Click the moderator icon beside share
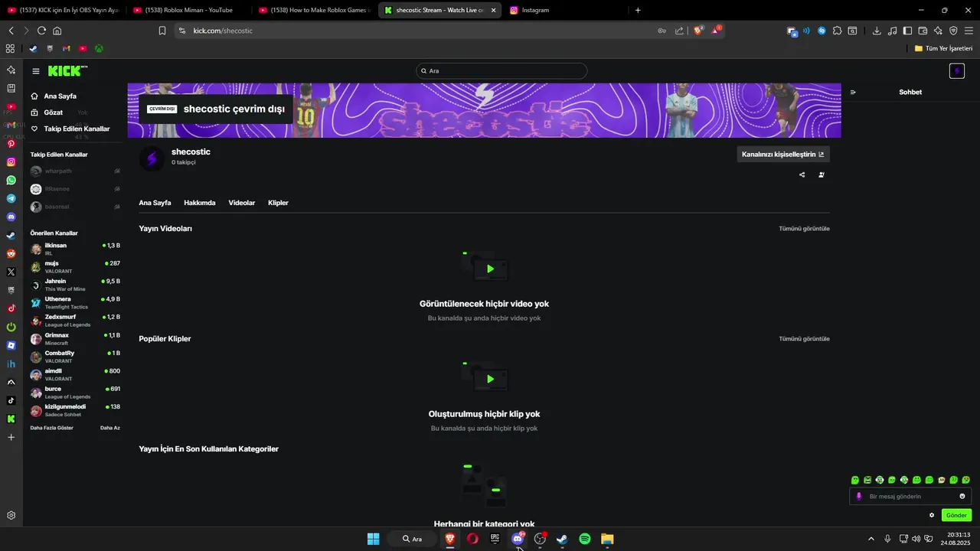This screenshot has width=980, height=551. click(x=822, y=174)
